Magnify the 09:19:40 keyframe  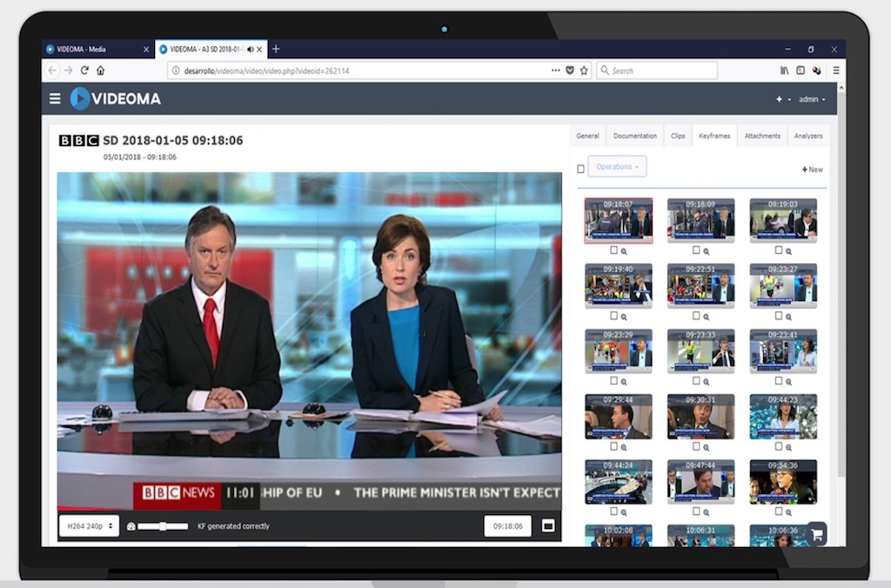(x=624, y=317)
